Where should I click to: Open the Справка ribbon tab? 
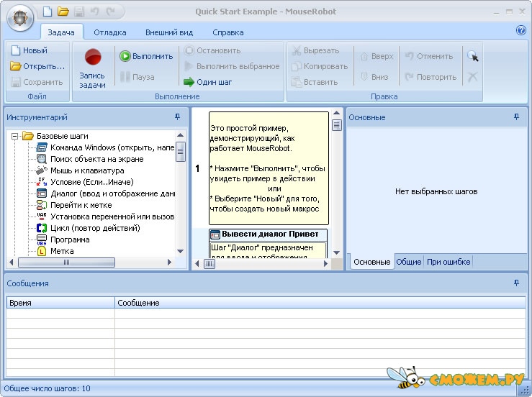(x=228, y=32)
